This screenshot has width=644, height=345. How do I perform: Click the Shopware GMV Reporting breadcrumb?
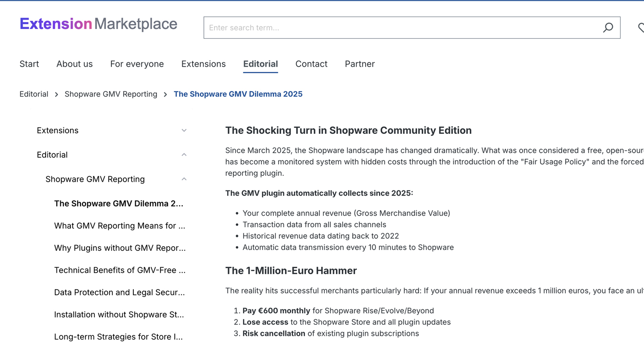point(111,94)
